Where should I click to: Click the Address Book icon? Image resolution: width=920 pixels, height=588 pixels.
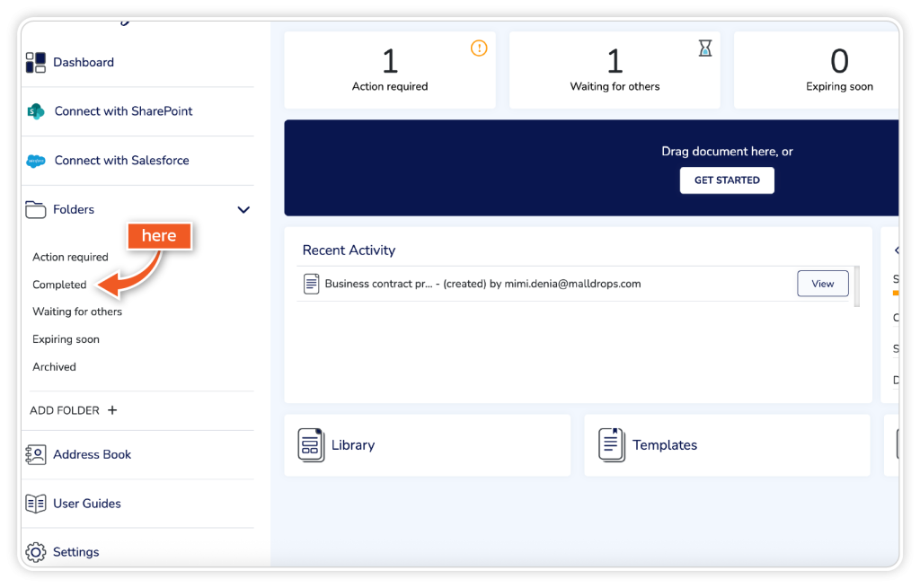36,454
